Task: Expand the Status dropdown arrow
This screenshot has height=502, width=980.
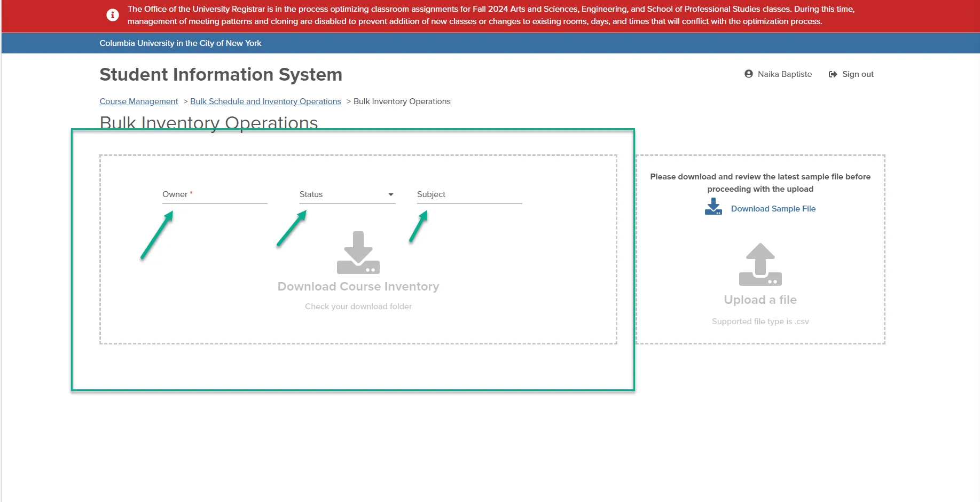Action: pyautogui.click(x=391, y=195)
